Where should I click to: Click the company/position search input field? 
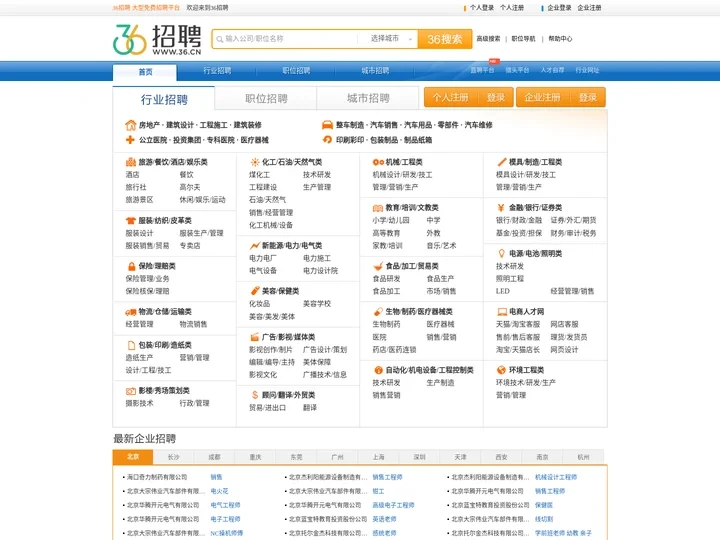pyautogui.click(x=285, y=39)
